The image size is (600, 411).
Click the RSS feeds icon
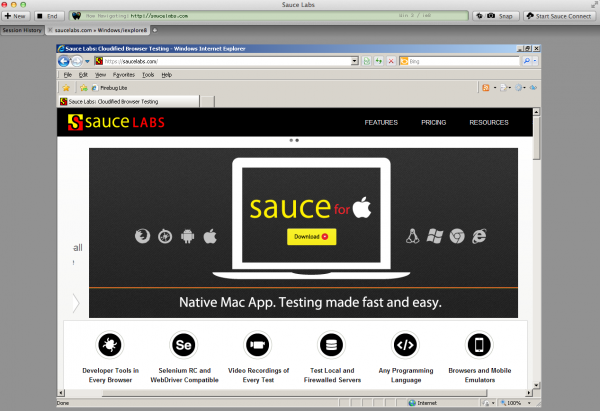(x=486, y=88)
